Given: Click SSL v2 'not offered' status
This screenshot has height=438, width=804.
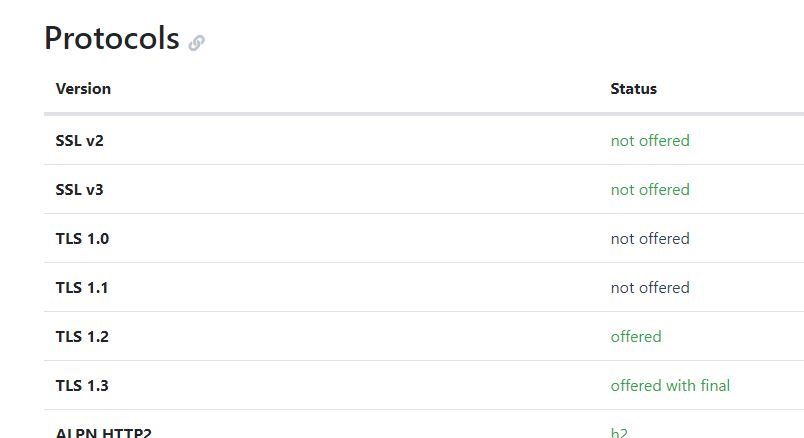Looking at the screenshot, I should click(x=650, y=140).
